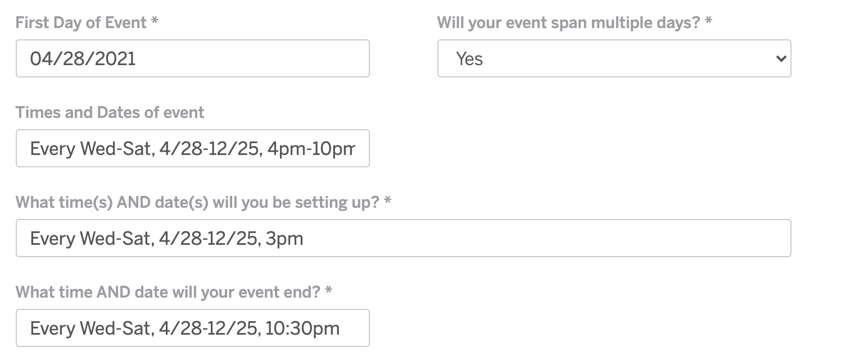Click the required asterisk after First Day of Event
The height and width of the screenshot is (356, 868).
(155, 22)
